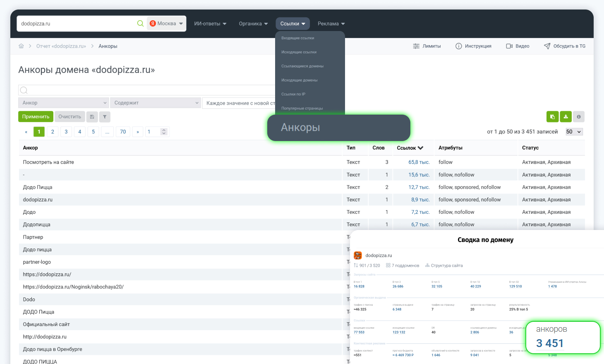The image size is (604, 364).
Task: Click the Yandex logo beside Москва
Action: 153,24
